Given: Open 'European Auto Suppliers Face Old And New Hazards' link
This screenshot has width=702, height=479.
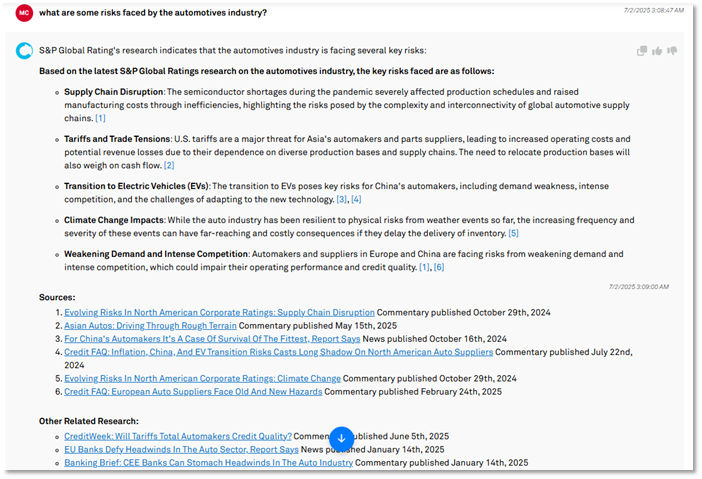Looking at the screenshot, I should (x=193, y=392).
